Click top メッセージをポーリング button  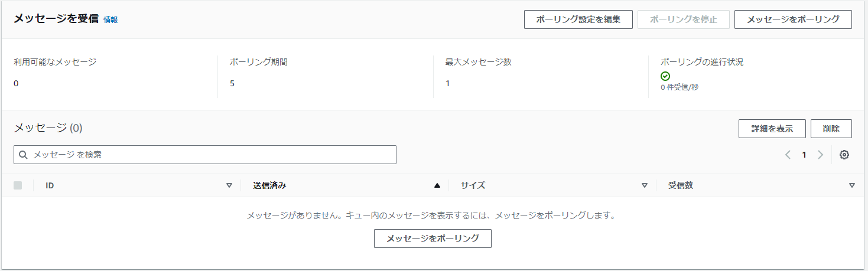pos(793,19)
